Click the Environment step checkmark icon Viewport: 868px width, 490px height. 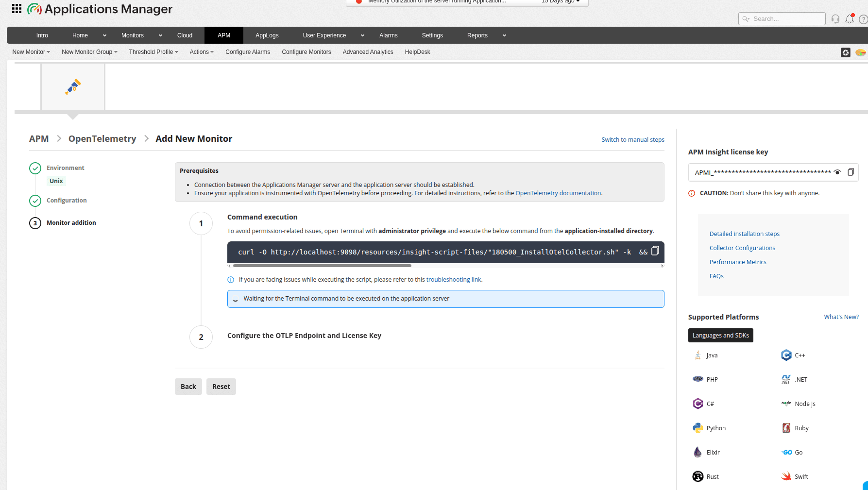[x=35, y=168]
